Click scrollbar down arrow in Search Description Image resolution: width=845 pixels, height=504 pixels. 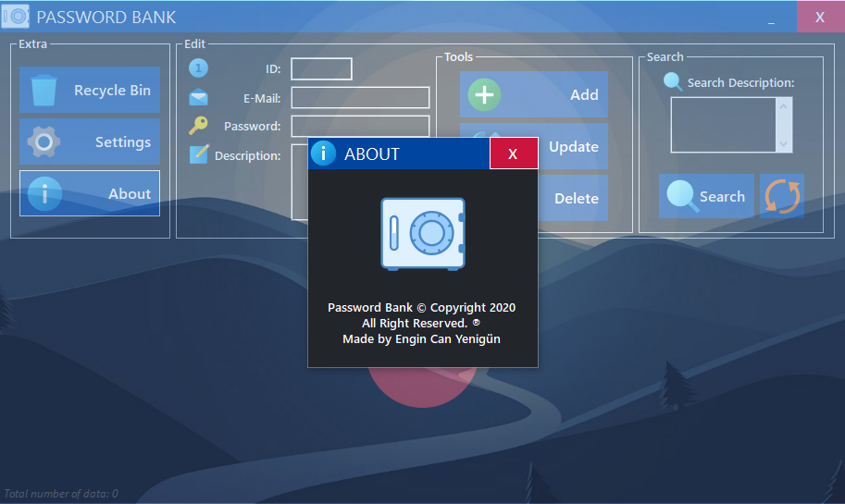(784, 143)
